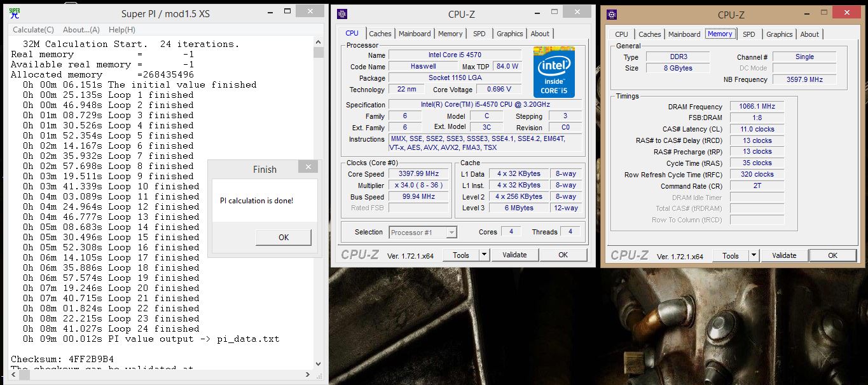Click the Super PI scrollbar up arrow
Image resolution: width=868 pixels, height=385 pixels.
(x=319, y=42)
